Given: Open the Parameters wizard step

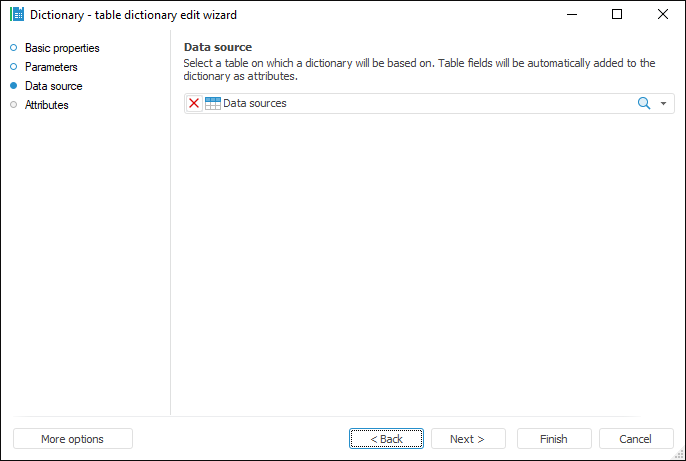Looking at the screenshot, I should [x=53, y=67].
